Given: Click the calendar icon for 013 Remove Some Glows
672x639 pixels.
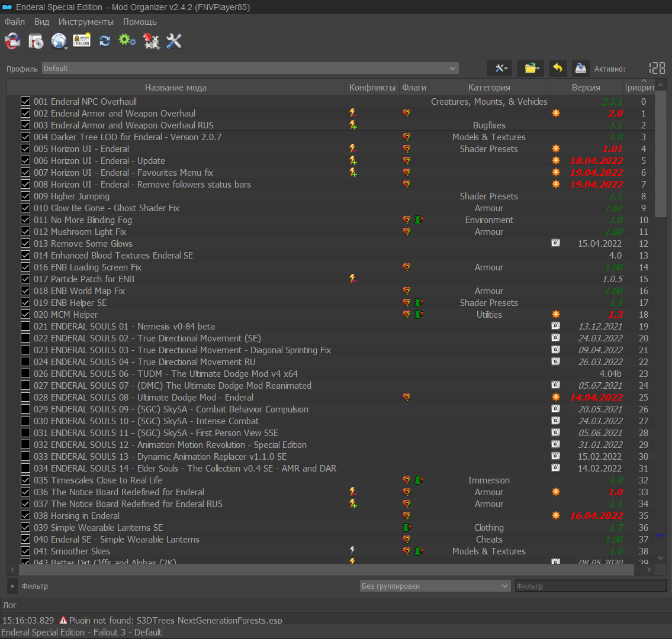Looking at the screenshot, I should [x=555, y=243].
